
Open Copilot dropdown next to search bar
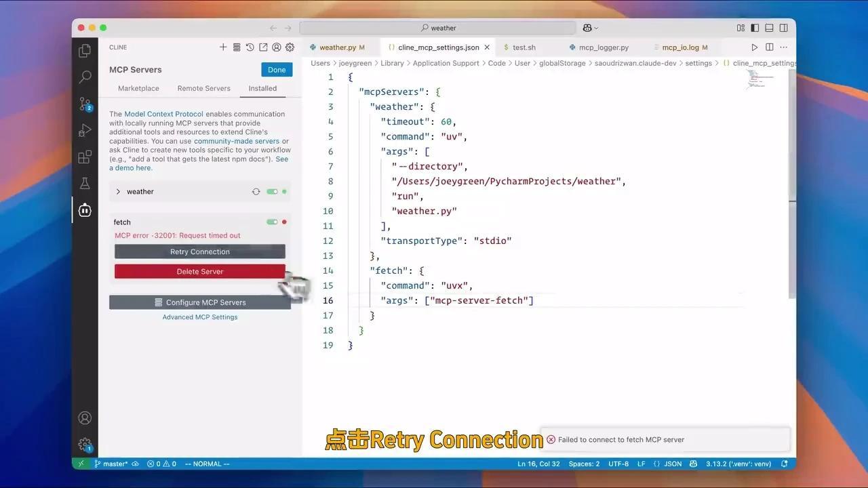pyautogui.click(x=590, y=28)
